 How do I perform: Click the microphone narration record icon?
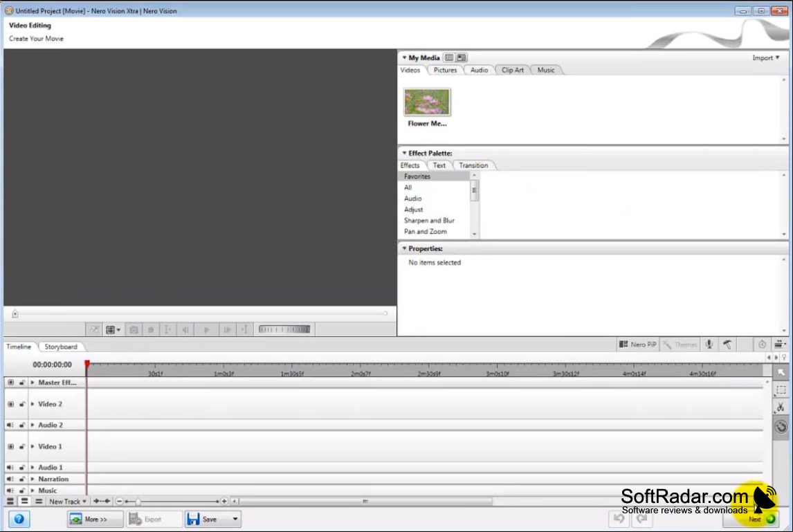click(x=709, y=345)
